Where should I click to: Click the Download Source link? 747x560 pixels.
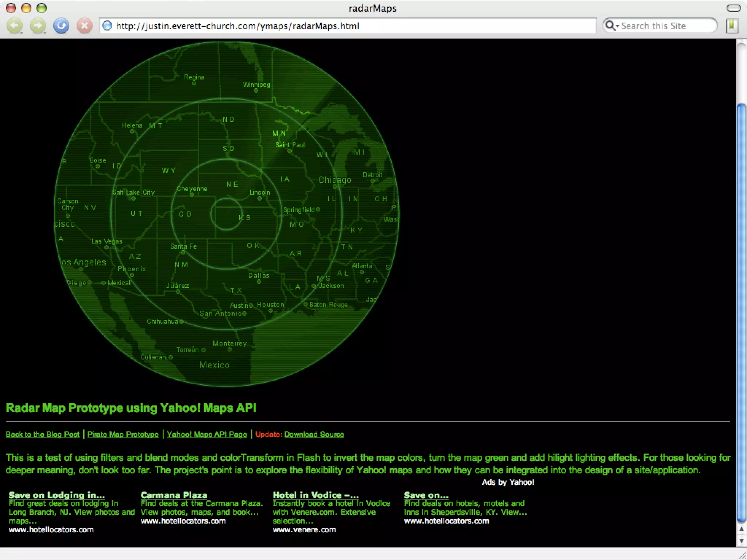click(x=314, y=434)
